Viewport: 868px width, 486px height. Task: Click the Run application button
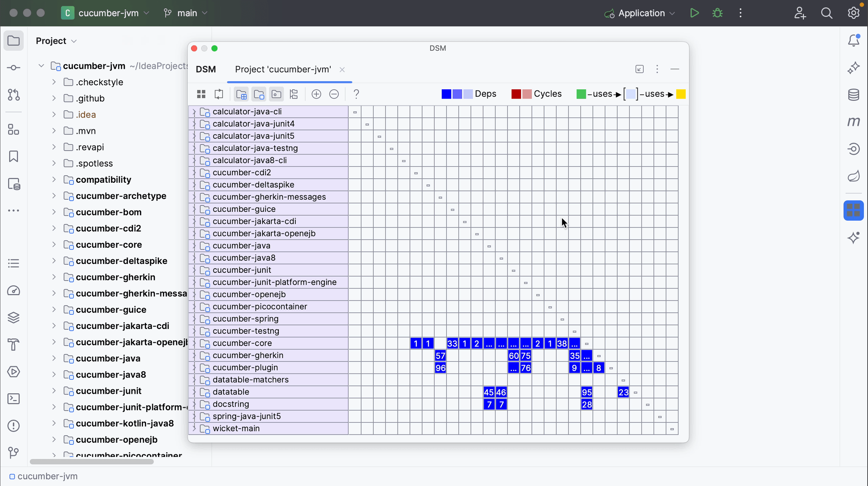click(694, 13)
